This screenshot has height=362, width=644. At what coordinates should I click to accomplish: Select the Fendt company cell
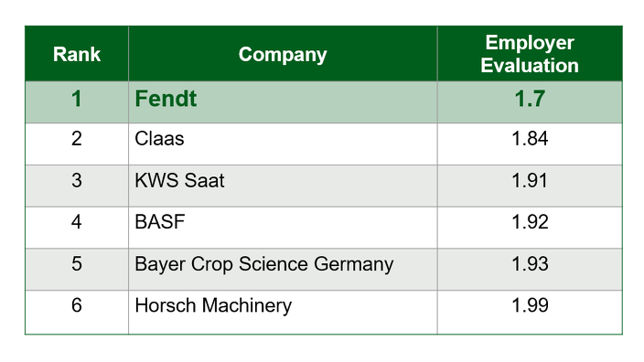click(283, 102)
